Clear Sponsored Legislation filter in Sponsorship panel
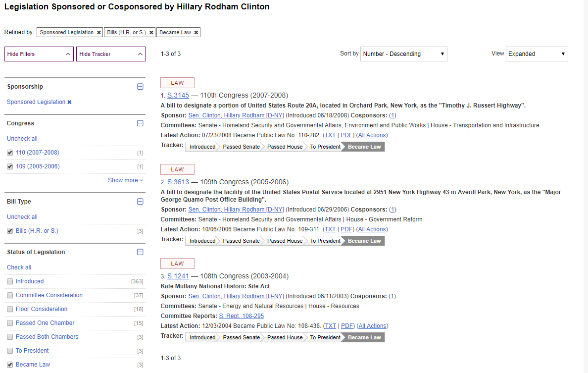The height and width of the screenshot is (373, 588). click(x=69, y=102)
